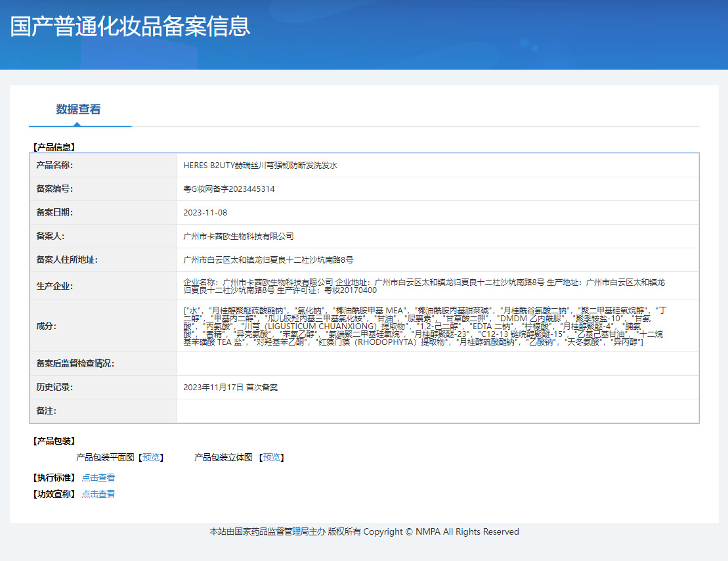The height and width of the screenshot is (561, 728).
Task: Click the 【产品包装】 section heading
Action: (53, 441)
